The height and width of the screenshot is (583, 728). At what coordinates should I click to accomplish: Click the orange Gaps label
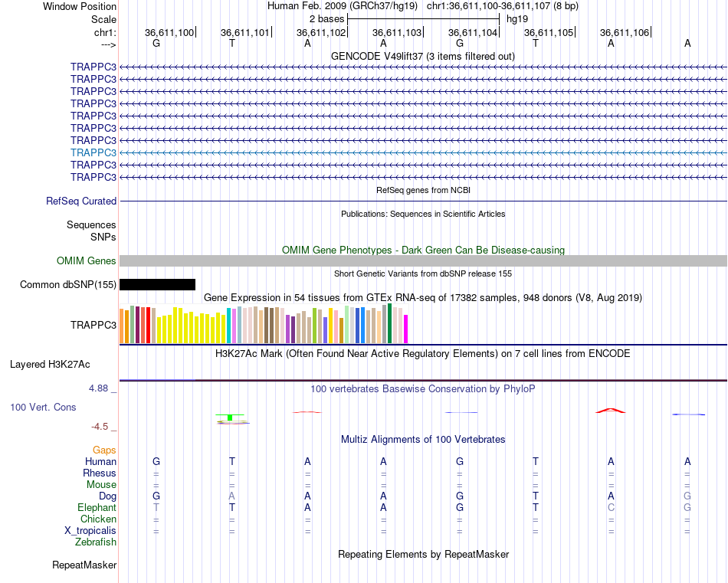click(x=104, y=450)
